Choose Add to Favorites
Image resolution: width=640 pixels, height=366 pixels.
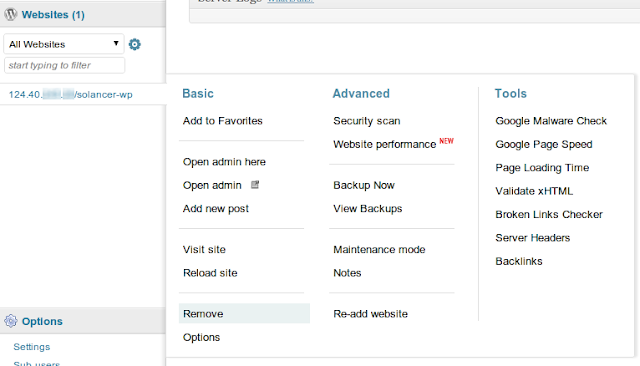click(x=222, y=121)
